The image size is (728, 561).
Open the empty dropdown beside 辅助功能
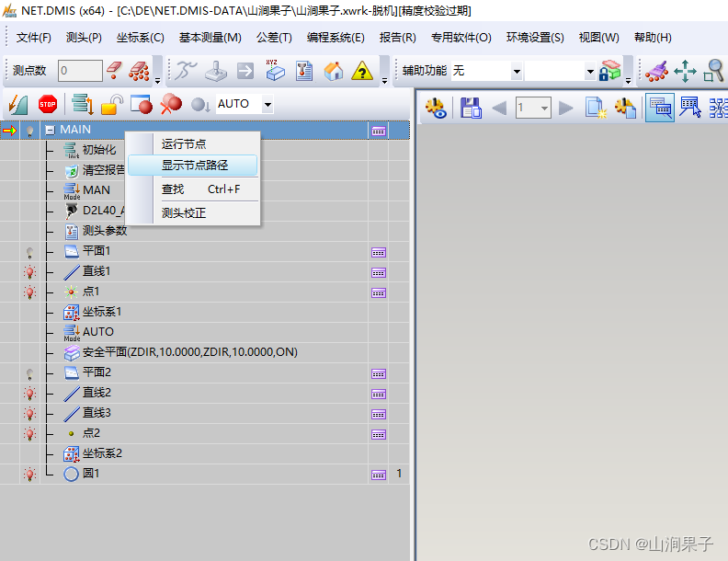(x=589, y=71)
